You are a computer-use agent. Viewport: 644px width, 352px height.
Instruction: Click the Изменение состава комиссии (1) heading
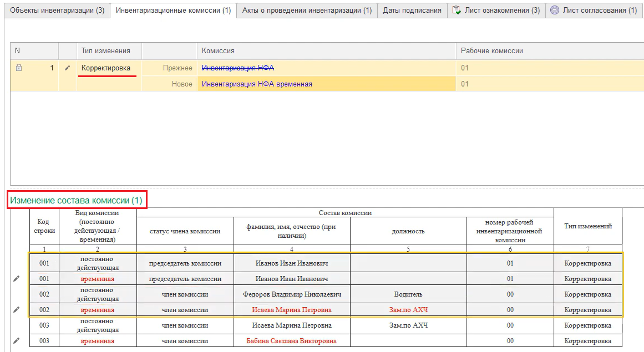[x=77, y=200]
